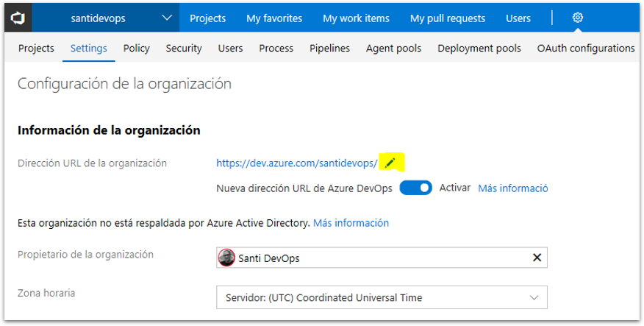Switch to the Process tab
644x326 pixels.
pos(276,48)
